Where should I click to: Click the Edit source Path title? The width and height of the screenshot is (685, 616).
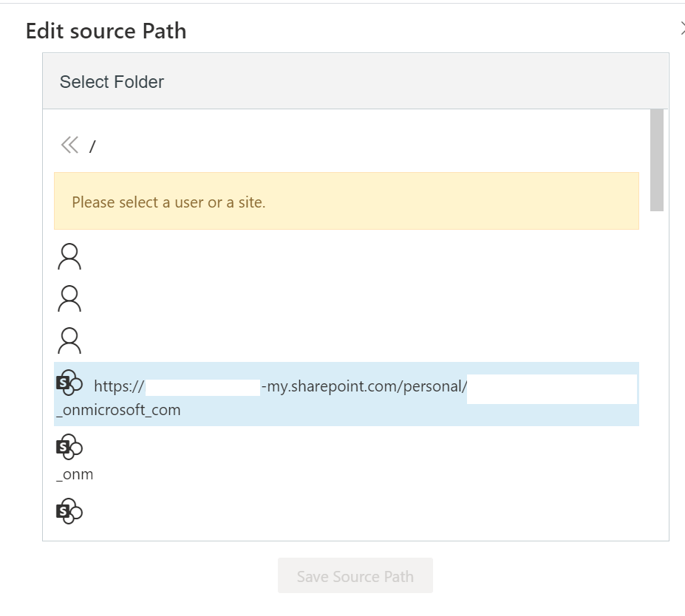pos(106,31)
